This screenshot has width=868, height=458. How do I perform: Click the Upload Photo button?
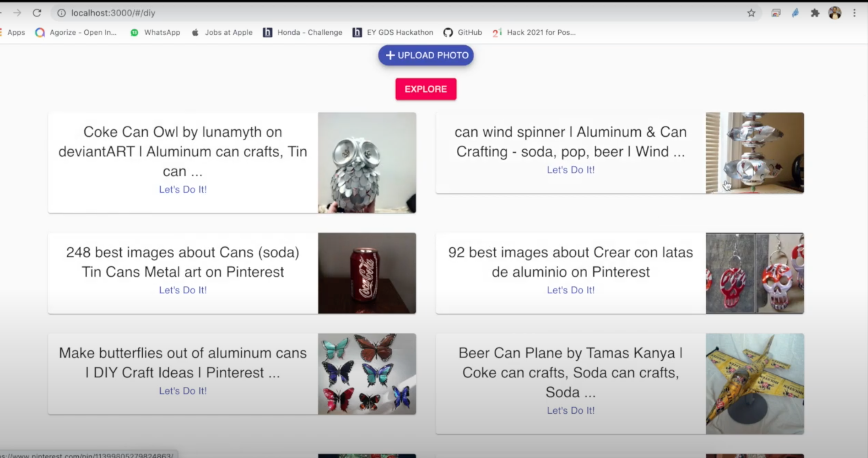click(425, 55)
